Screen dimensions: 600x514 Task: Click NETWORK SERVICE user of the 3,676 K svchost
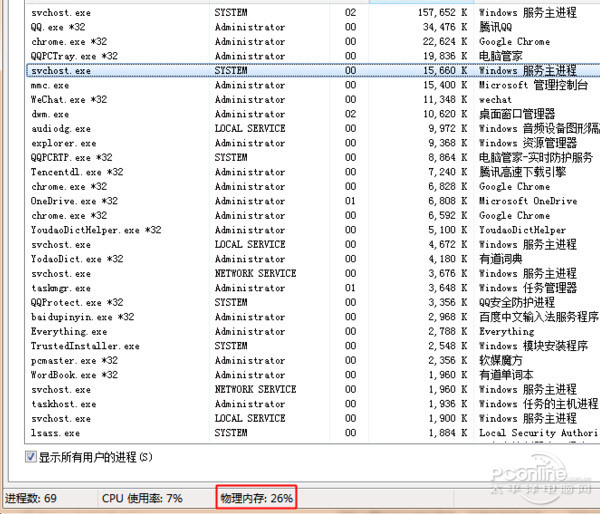[255, 274]
